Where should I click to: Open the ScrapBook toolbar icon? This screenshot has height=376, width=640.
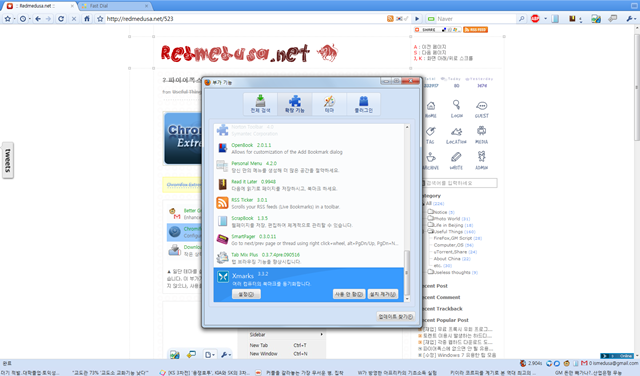tap(555, 19)
